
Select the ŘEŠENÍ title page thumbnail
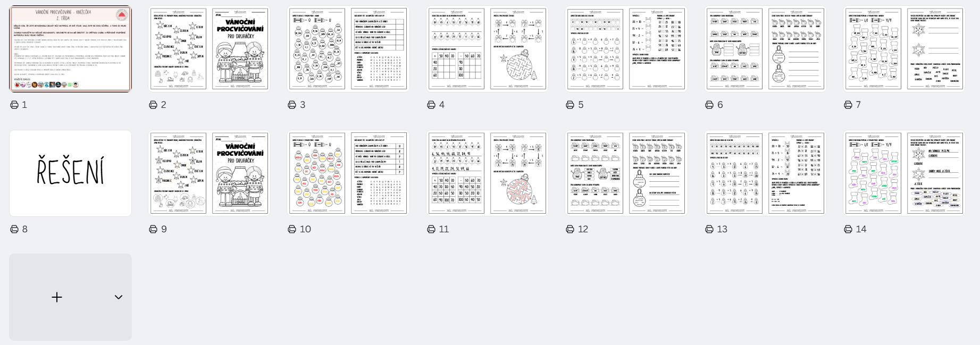pos(70,173)
